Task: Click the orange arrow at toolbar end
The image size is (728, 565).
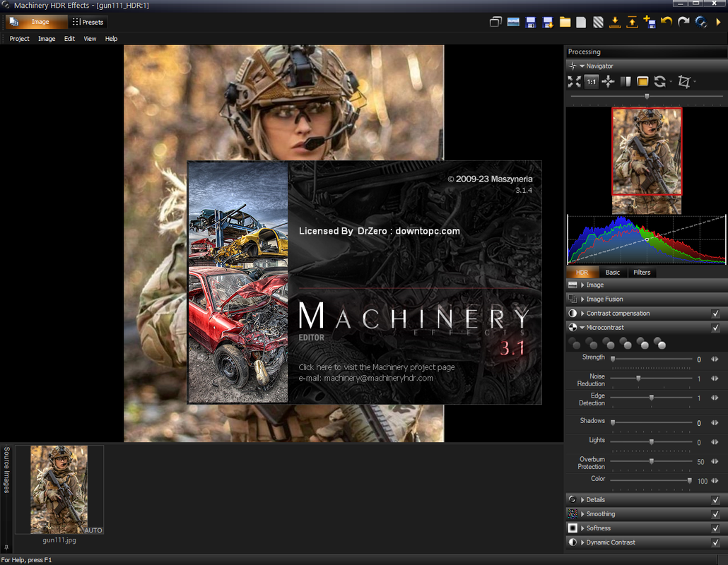Action: click(718, 22)
